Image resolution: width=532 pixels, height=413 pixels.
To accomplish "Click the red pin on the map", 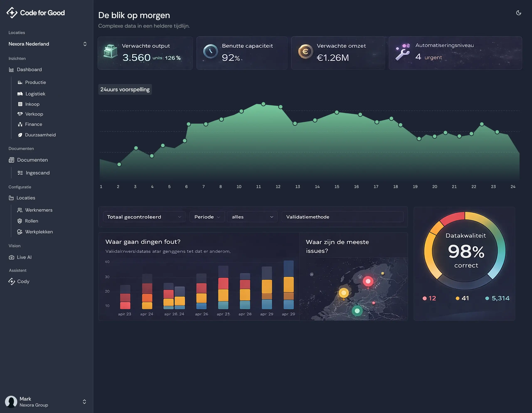I will click(x=368, y=282).
